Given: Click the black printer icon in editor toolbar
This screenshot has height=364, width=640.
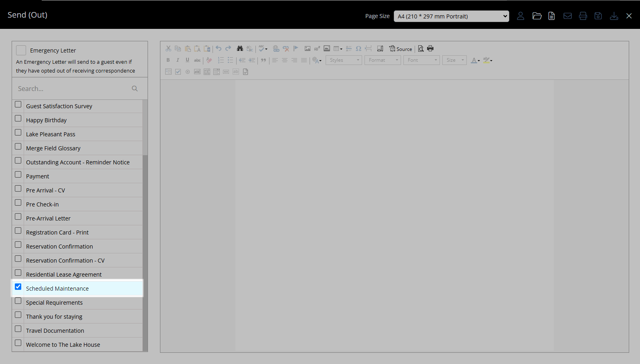Looking at the screenshot, I should pyautogui.click(x=430, y=49).
